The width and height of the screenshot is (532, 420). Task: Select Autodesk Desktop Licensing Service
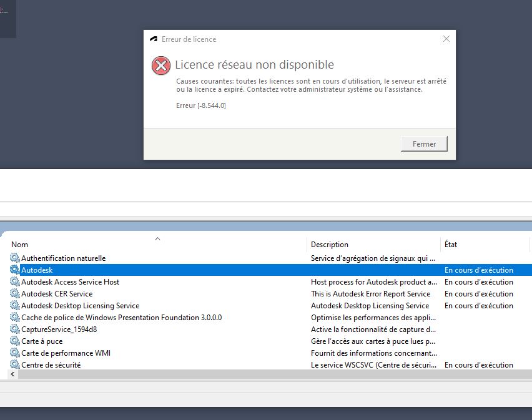pos(80,306)
